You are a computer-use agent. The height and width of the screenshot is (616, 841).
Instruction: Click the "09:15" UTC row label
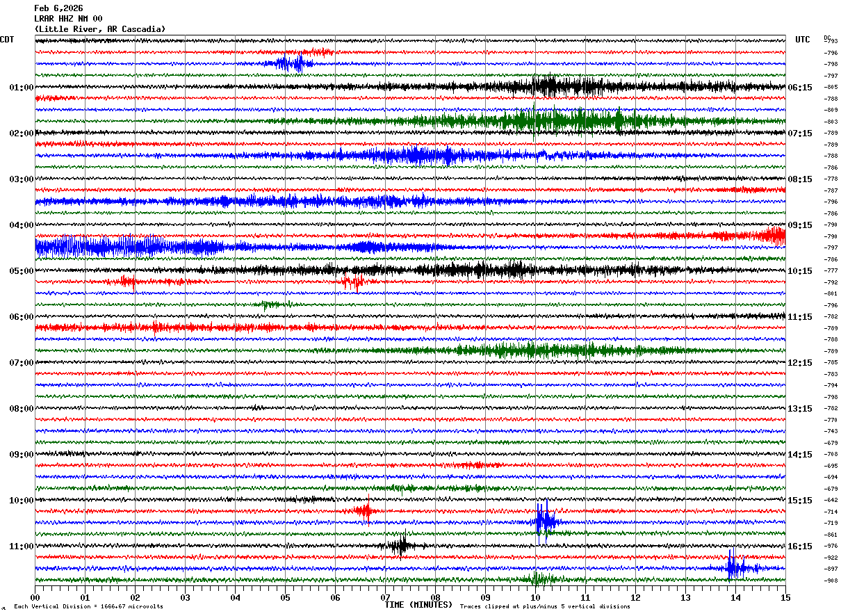pos(800,225)
